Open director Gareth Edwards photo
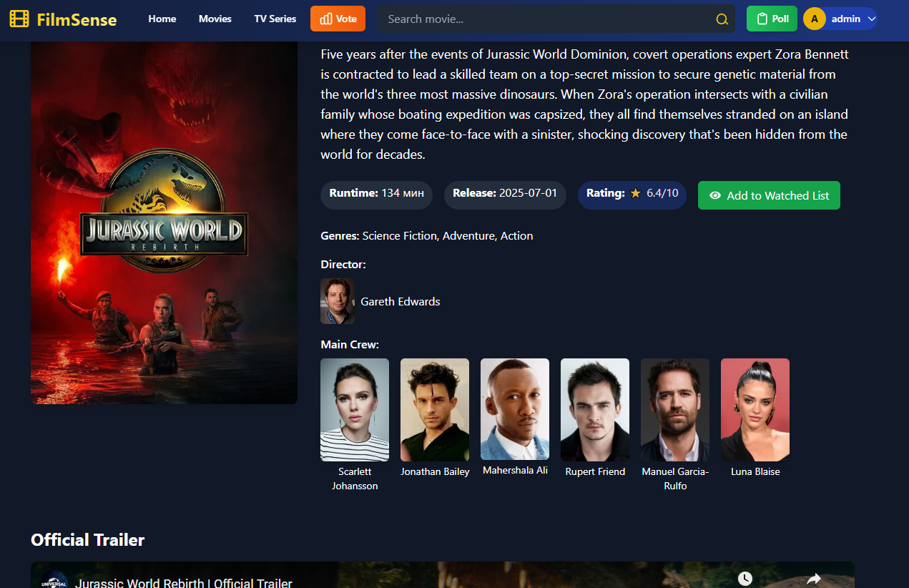 coord(338,301)
